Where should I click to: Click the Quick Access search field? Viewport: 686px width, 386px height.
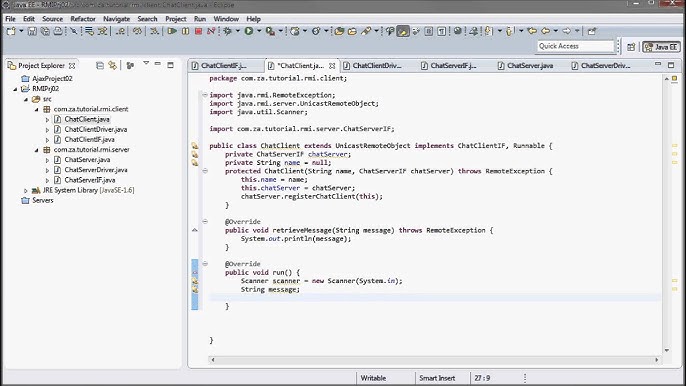point(575,46)
